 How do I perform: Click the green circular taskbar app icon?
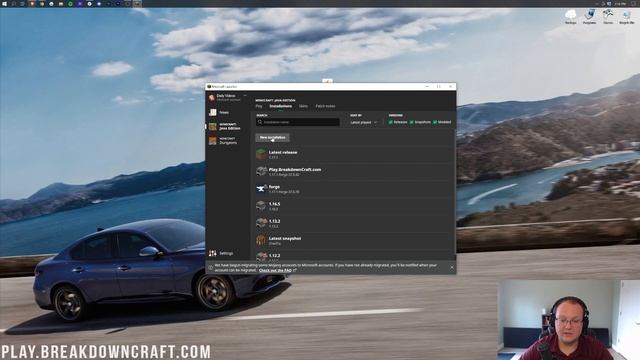[70, 4]
